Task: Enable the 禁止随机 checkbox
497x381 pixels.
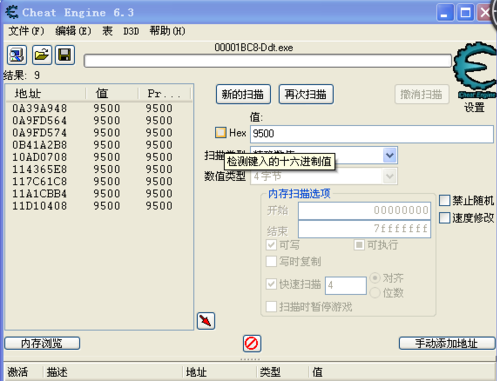Action: coord(445,200)
